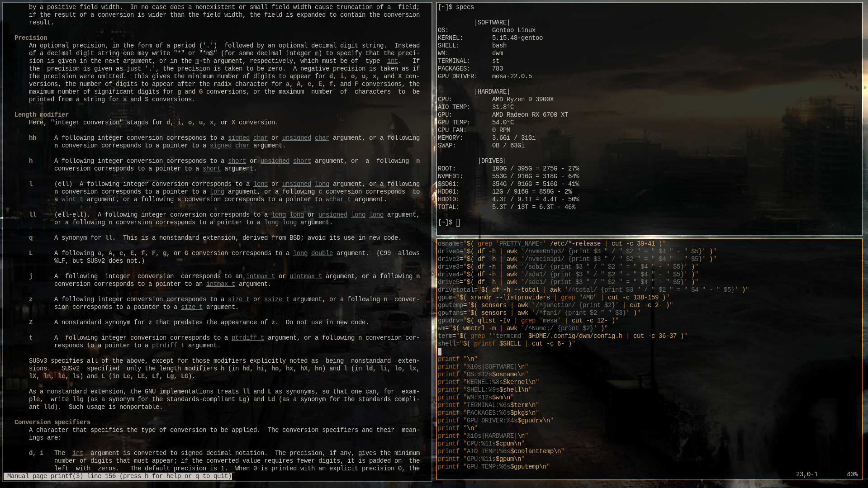Click the SSD01 drive usage line

pos(508,184)
